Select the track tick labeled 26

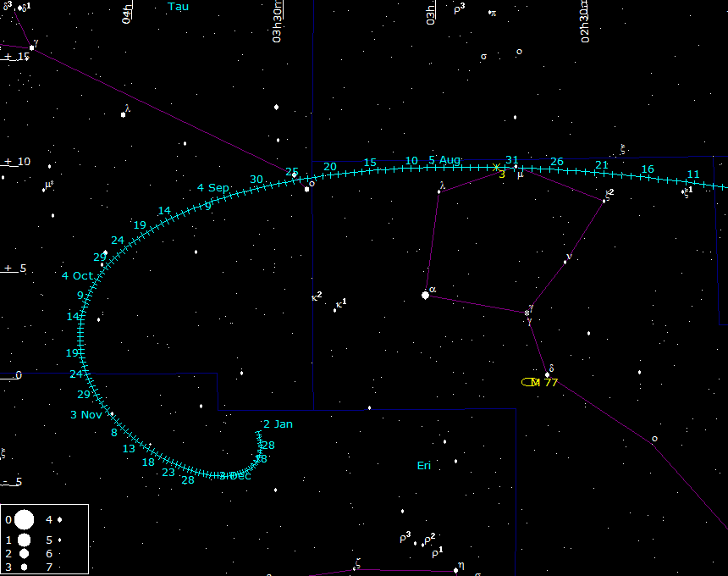(x=557, y=162)
